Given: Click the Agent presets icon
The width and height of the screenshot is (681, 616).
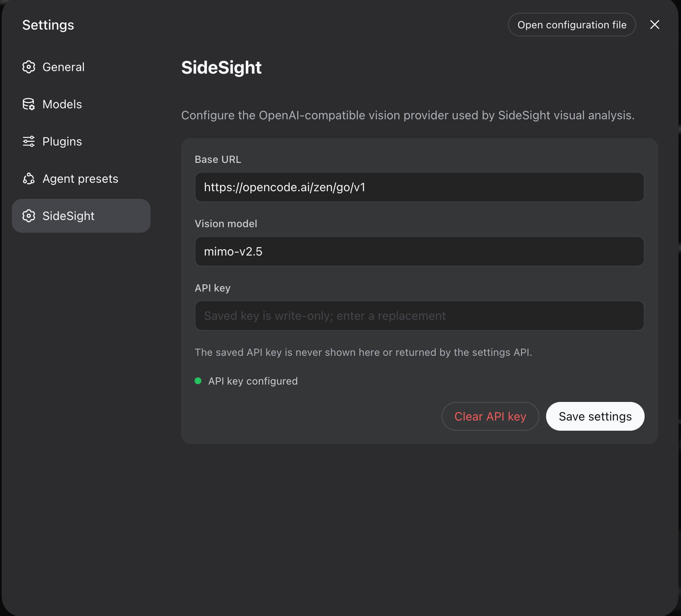Looking at the screenshot, I should coord(29,179).
